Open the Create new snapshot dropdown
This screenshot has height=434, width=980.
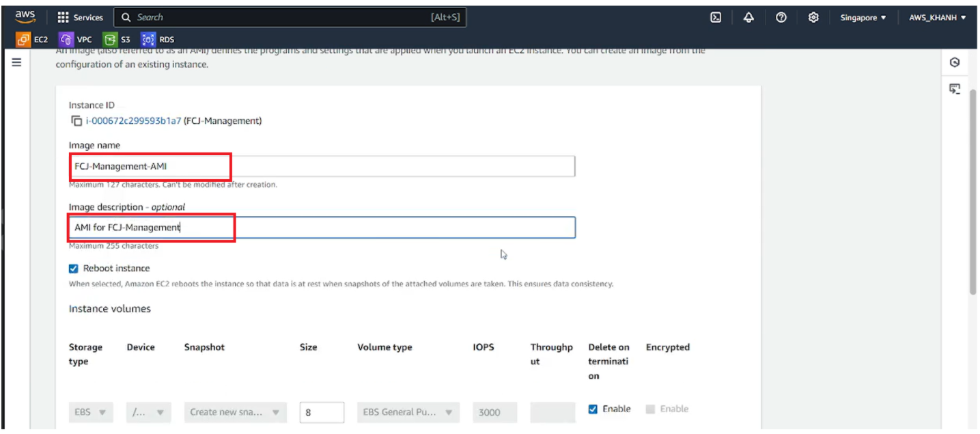(x=235, y=412)
